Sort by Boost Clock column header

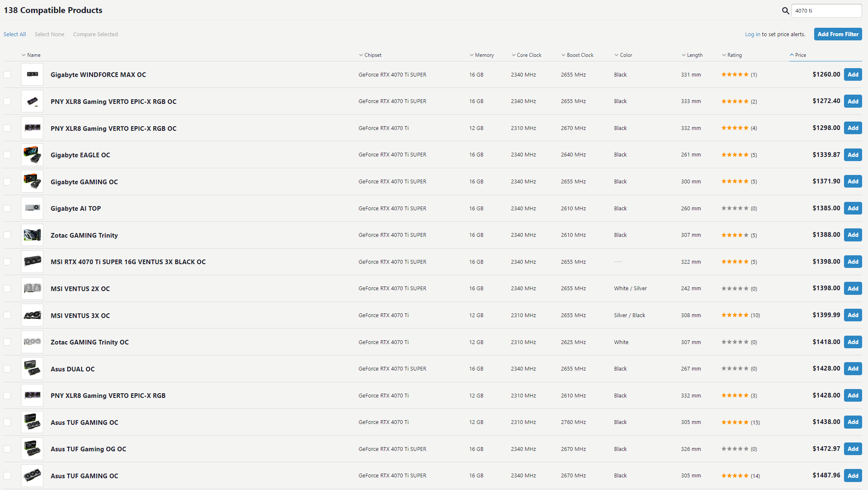pyautogui.click(x=580, y=55)
